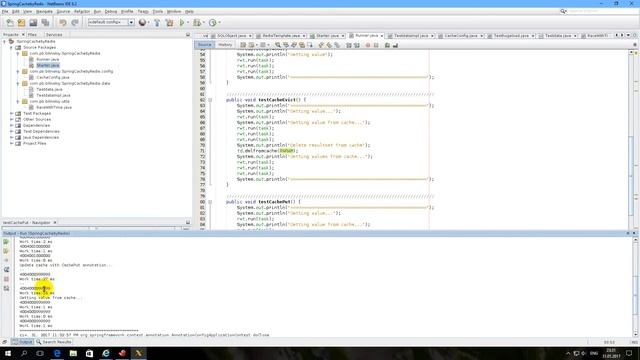Open the Windows Start menu
The image size is (640, 360).
pyautogui.click(x=8, y=353)
